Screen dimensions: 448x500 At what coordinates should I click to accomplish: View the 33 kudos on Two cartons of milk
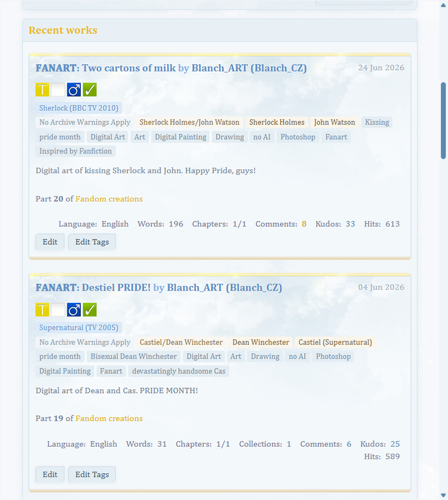350,224
